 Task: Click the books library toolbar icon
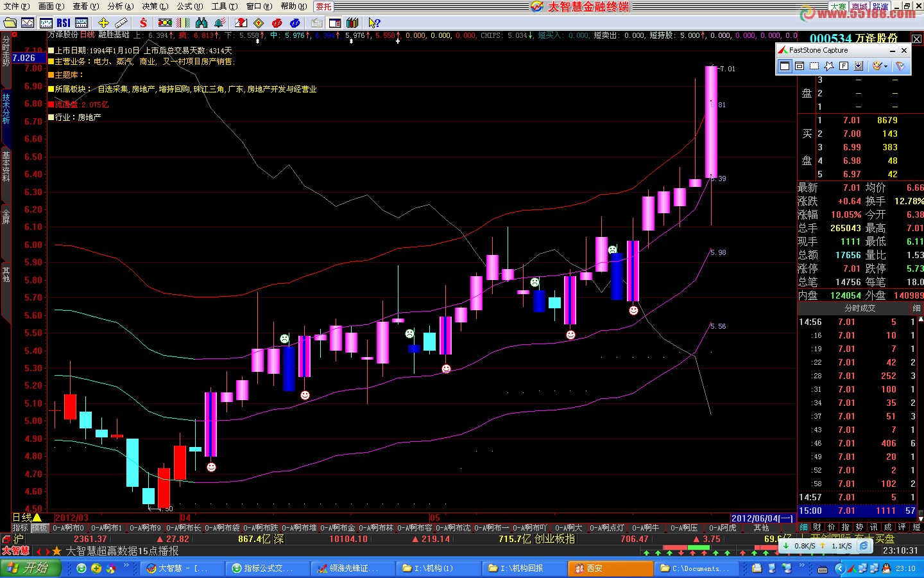(352, 23)
